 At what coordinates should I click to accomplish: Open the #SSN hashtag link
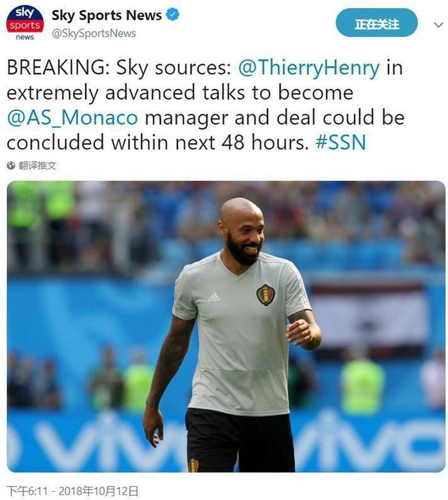(x=340, y=143)
